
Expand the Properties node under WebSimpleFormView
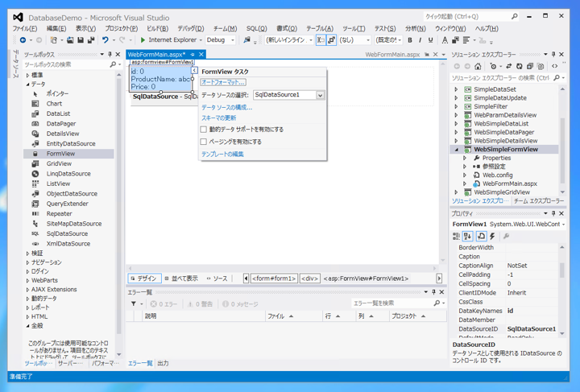click(x=465, y=158)
